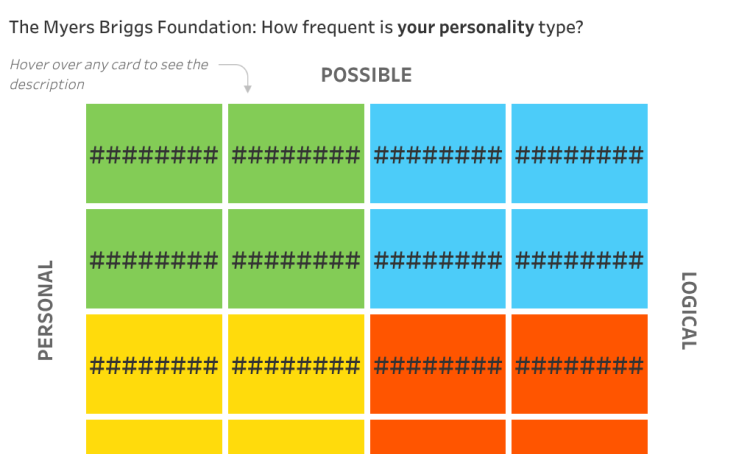Viewport: 736px width, 454px height.
Task: Click the vertical PERSONAL axis label
Action: coord(46,310)
